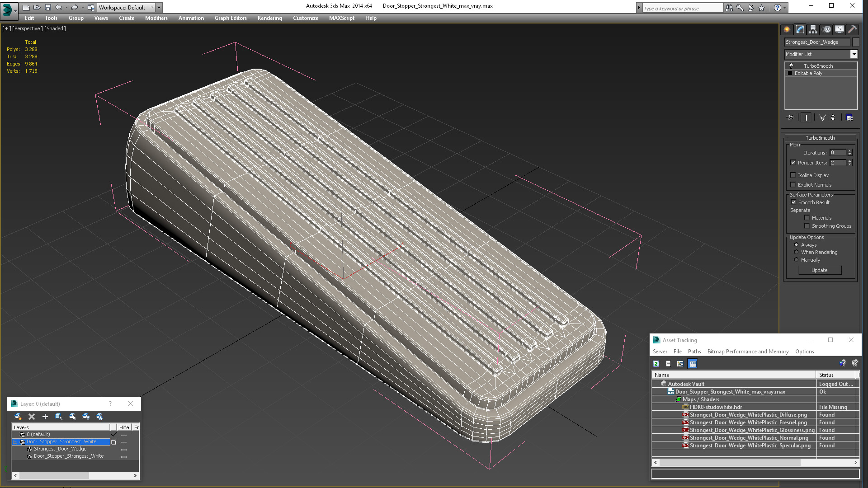The width and height of the screenshot is (868, 488).
Task: Expand Editable Poly in modifier stack
Action: [x=790, y=73]
